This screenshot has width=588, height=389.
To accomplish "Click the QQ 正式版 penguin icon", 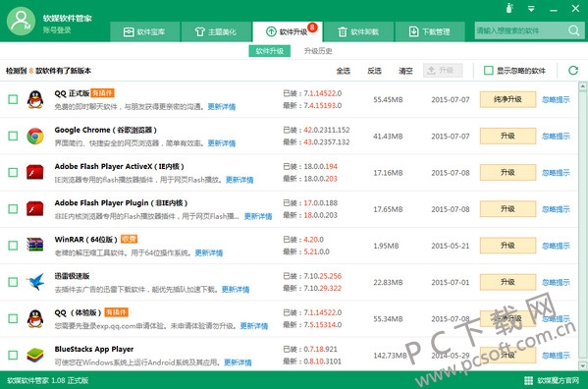I will pyautogui.click(x=35, y=99).
